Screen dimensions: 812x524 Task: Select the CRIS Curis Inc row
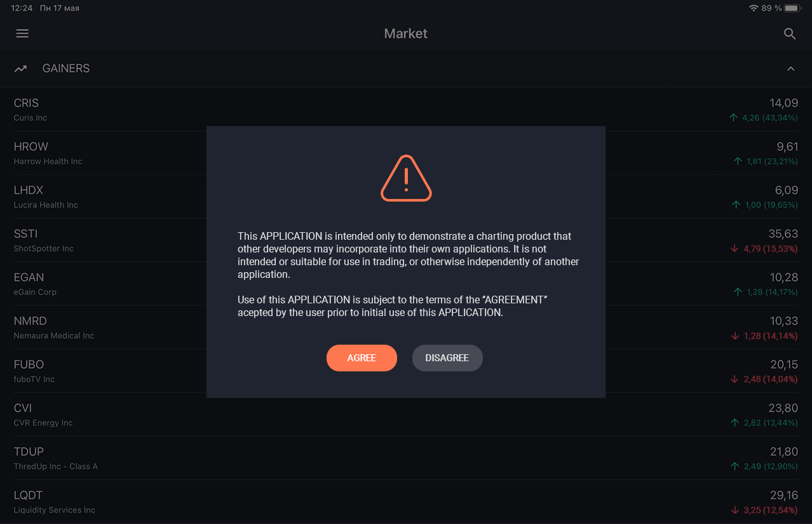(406, 110)
